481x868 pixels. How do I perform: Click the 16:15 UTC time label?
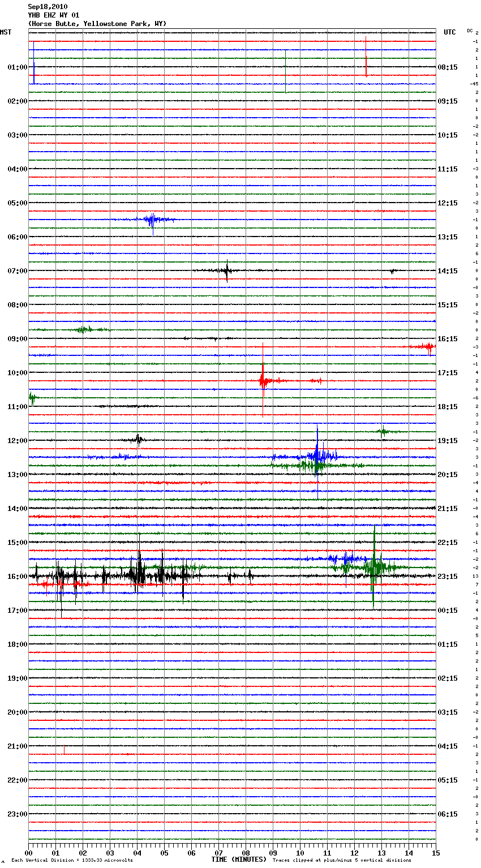pos(448,339)
